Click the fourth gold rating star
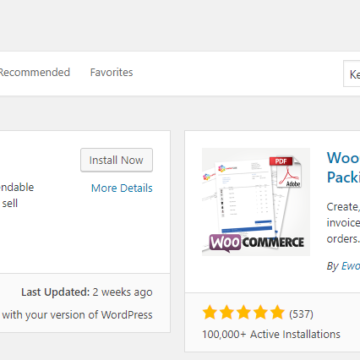The width and height of the screenshot is (360, 360). tap(261, 313)
